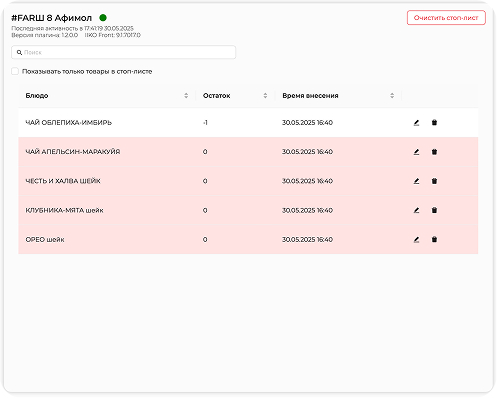
Task: Edit the ОРЕО шейк row
Action: (416, 240)
